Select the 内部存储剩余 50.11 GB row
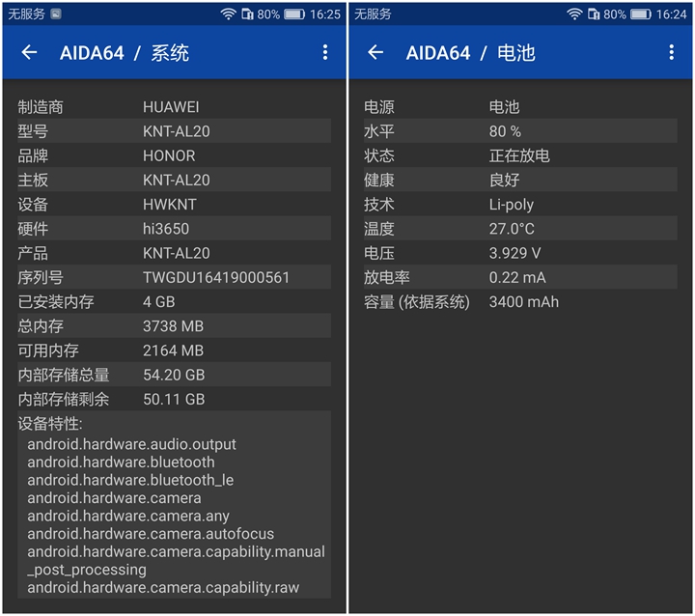695x616 pixels. pyautogui.click(x=174, y=399)
